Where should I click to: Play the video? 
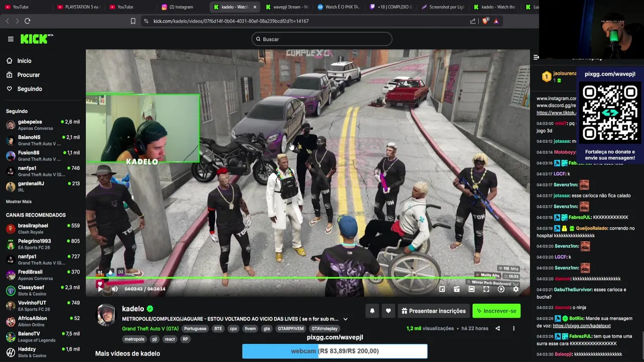(x=100, y=289)
